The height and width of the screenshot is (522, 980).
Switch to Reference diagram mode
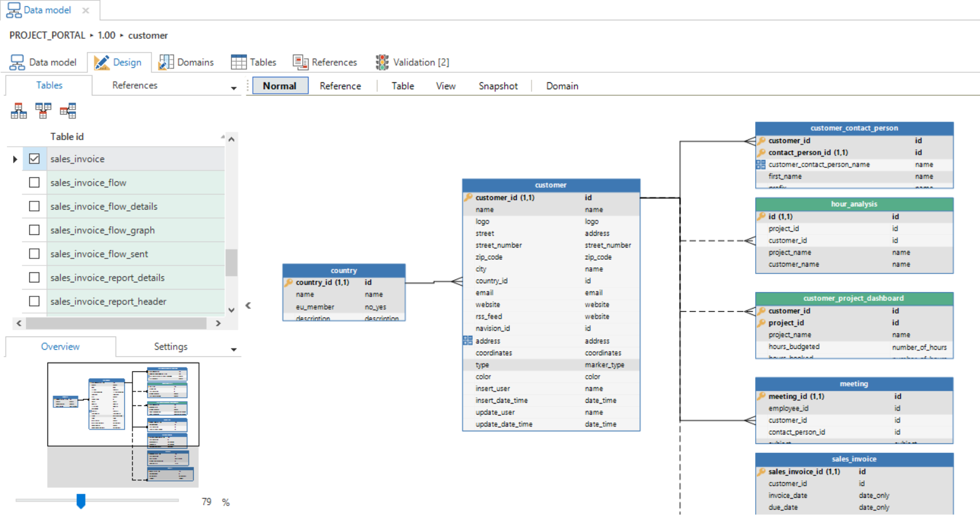coord(340,86)
